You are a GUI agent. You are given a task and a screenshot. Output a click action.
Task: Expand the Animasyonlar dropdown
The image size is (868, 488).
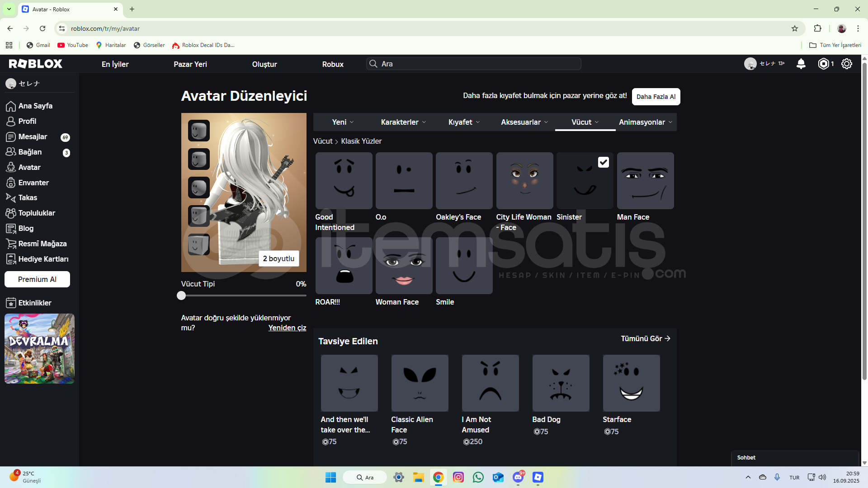click(x=646, y=122)
